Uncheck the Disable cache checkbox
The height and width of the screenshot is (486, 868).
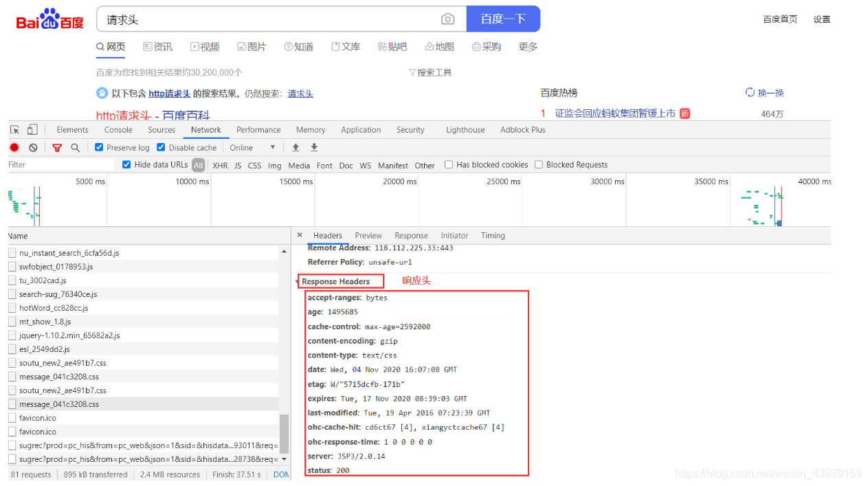[x=161, y=147]
